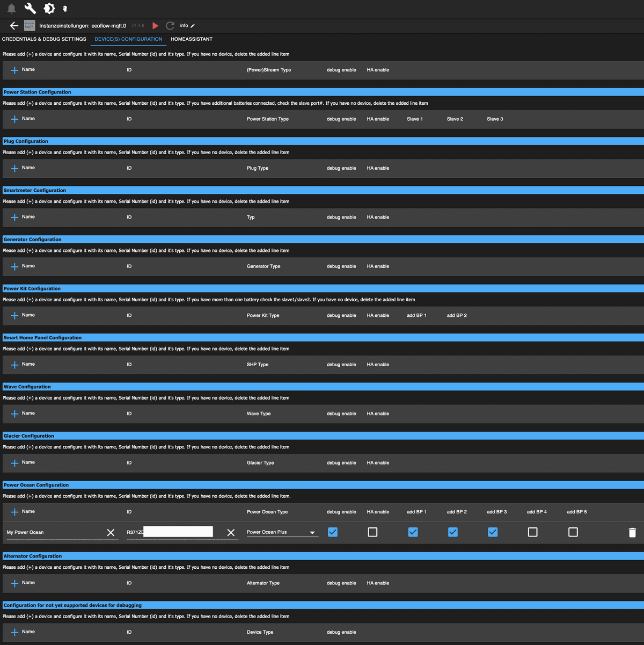This screenshot has width=644, height=645.
Task: Add a Generator device row
Action: [x=14, y=267]
